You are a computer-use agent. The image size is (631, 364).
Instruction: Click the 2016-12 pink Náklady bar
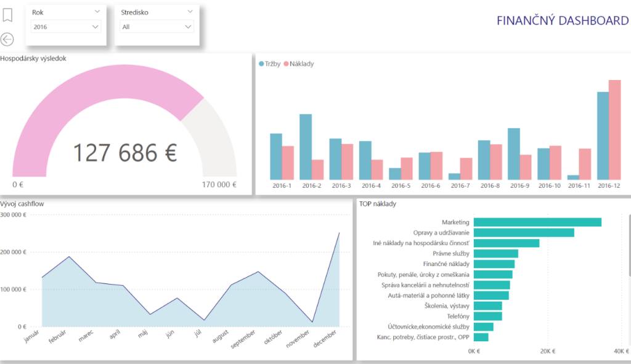point(614,130)
